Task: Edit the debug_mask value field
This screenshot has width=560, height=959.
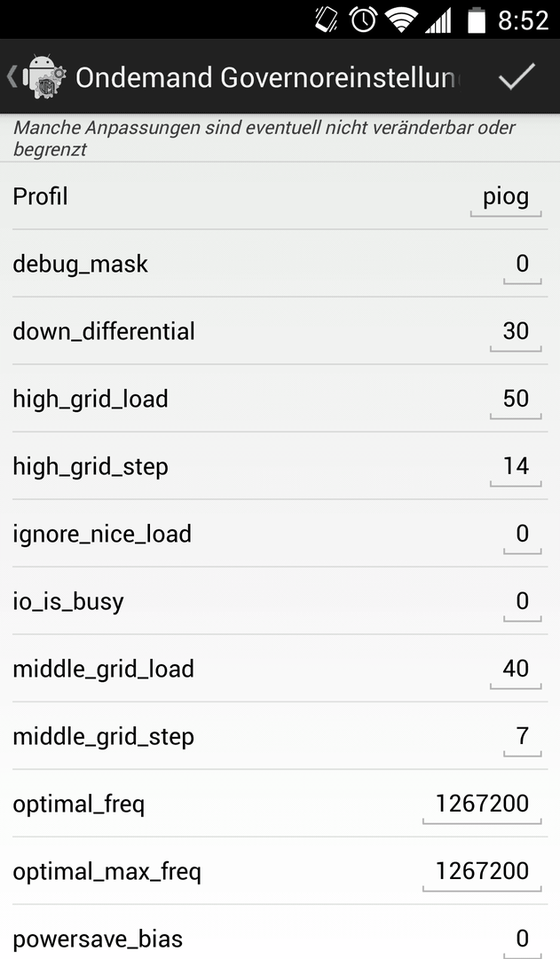Action: pos(522,266)
